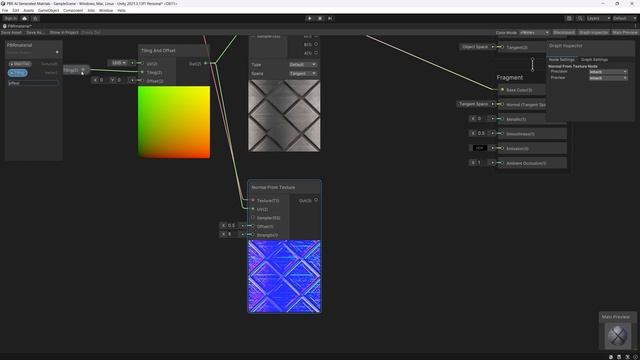Screen dimensions: 640x360
Task: Click the add property plus in Blackboard
Action: coord(57,52)
